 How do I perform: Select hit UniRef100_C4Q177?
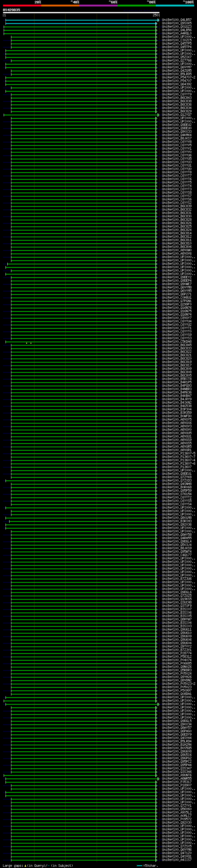(x=177, y=555)
